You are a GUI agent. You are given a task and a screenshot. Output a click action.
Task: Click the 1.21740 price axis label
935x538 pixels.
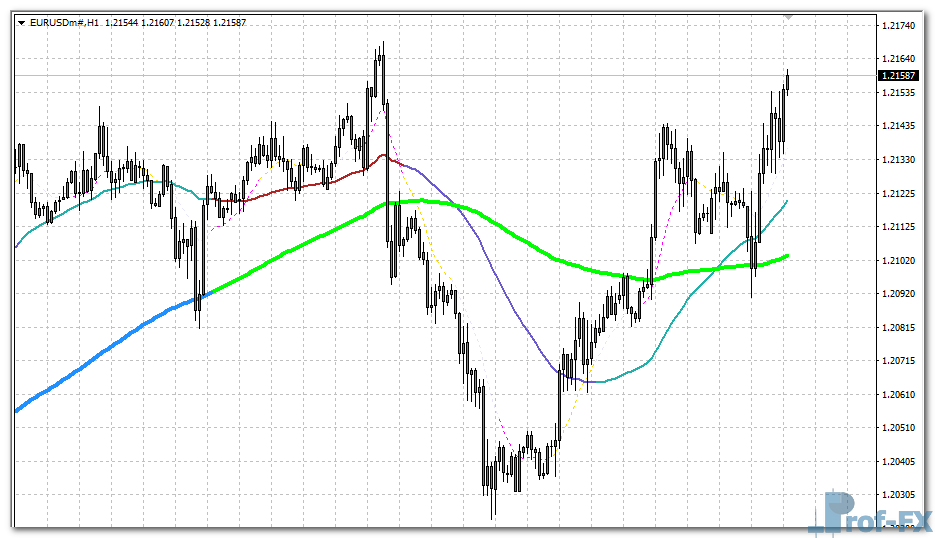[898, 26]
